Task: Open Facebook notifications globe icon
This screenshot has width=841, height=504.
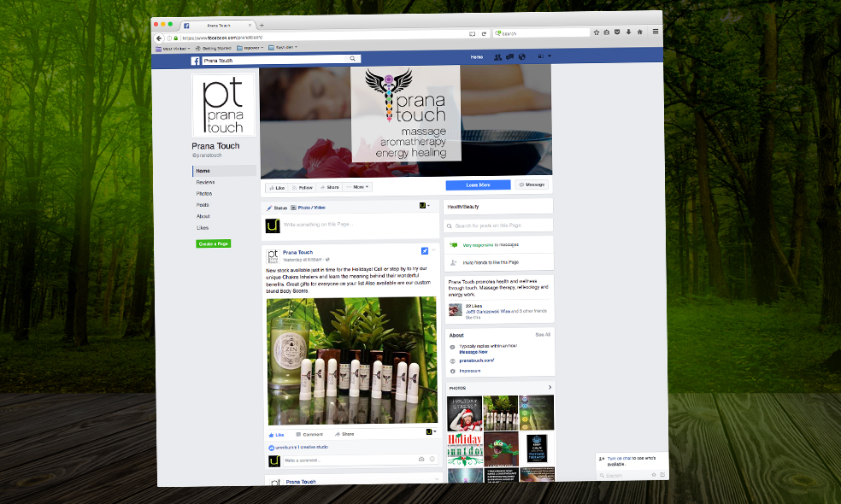Action: click(521, 56)
